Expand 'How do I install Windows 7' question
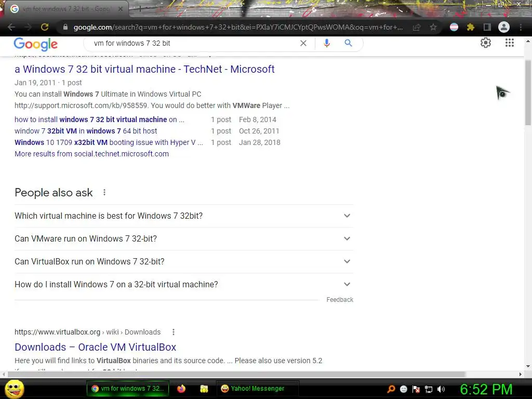The image size is (532, 399). (184, 284)
